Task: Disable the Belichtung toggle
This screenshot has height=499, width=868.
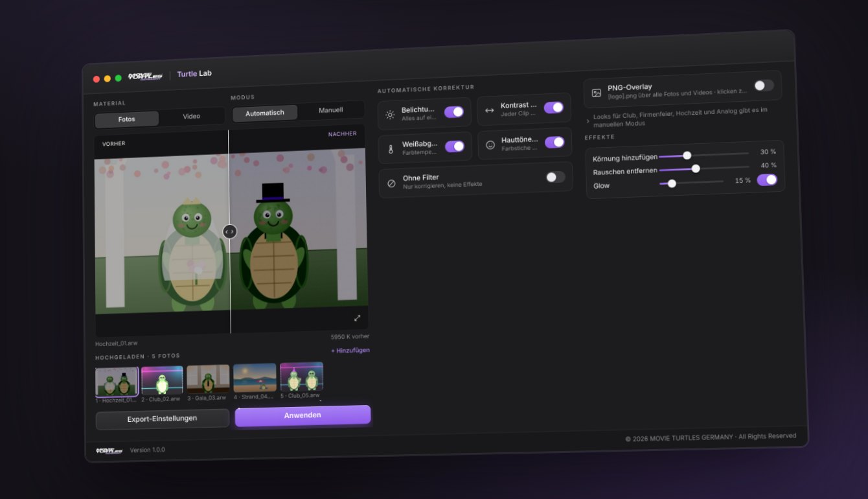Action: pyautogui.click(x=454, y=111)
